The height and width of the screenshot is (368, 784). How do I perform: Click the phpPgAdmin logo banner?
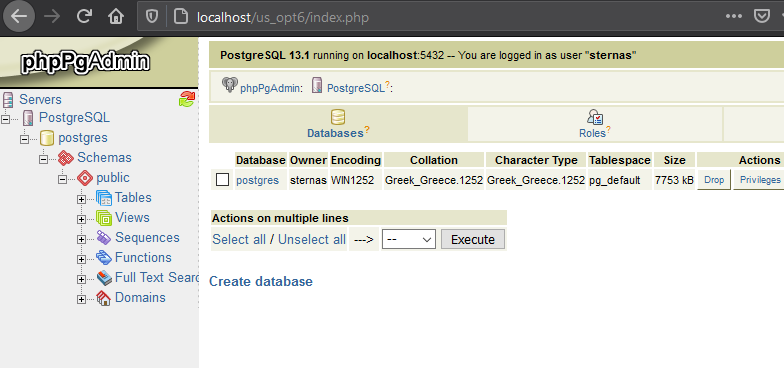[99, 62]
